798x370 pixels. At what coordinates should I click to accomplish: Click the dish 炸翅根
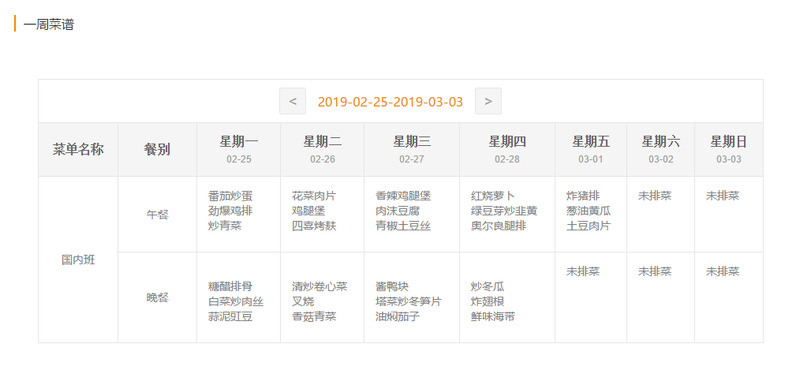click(488, 302)
